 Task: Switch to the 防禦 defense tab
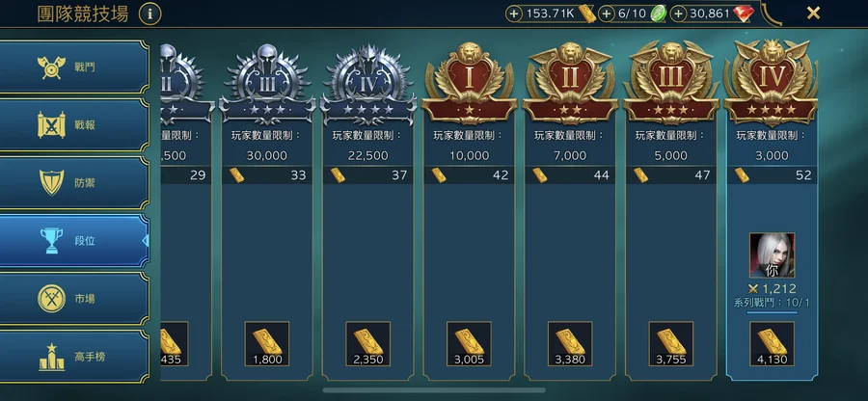(74, 182)
